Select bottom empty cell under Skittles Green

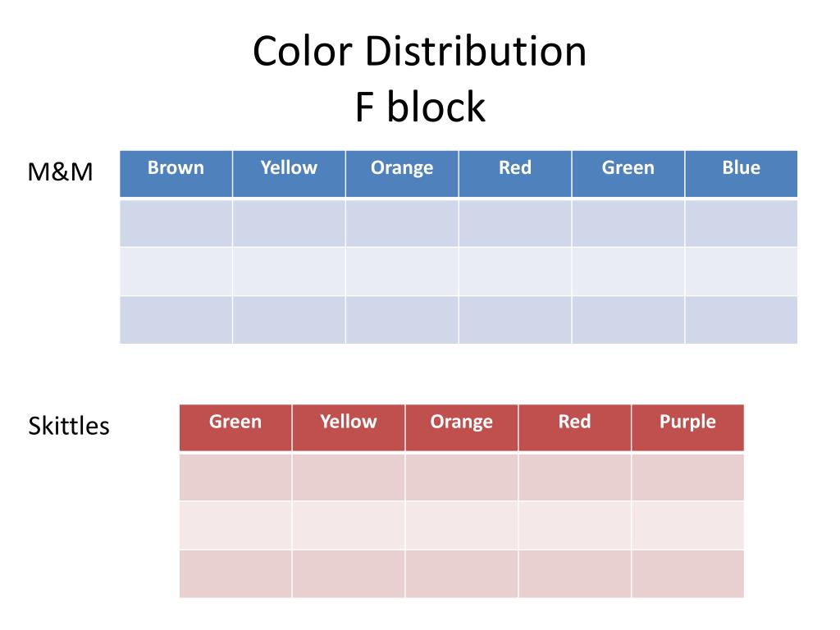point(235,573)
